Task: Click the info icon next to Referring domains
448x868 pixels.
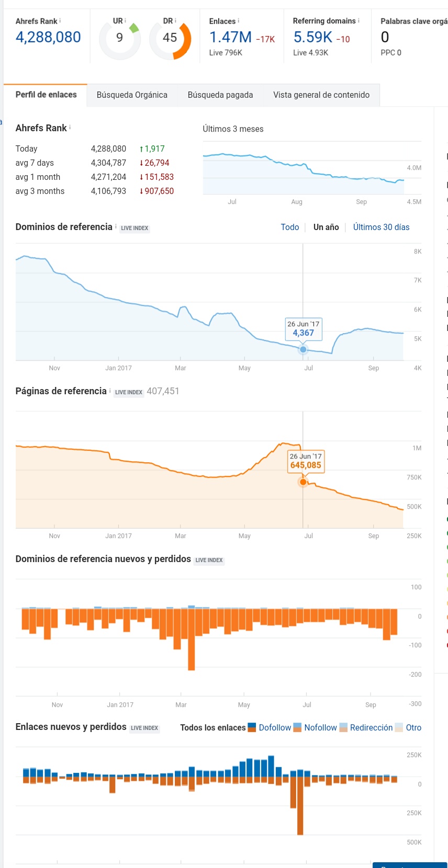Action: point(359,21)
